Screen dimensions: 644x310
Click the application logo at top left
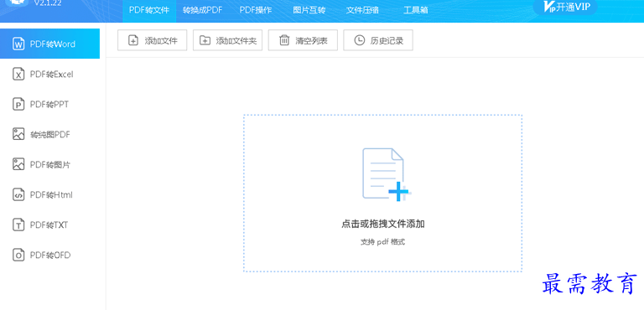(x=17, y=3)
